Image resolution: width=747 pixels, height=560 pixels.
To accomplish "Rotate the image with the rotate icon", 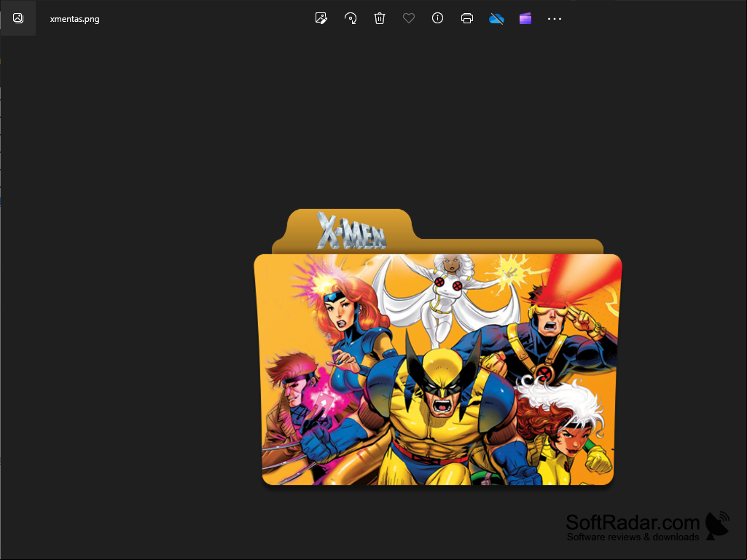I will point(351,19).
